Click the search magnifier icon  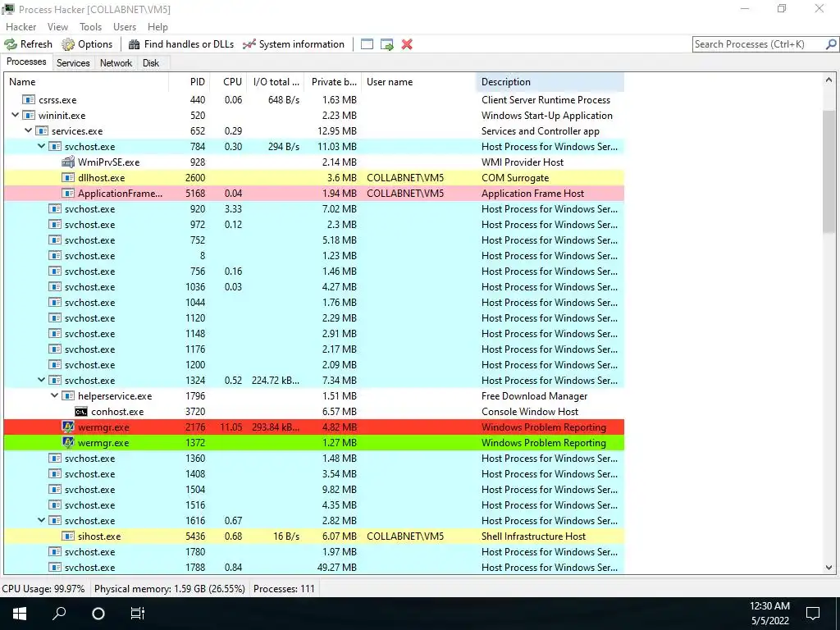831,44
